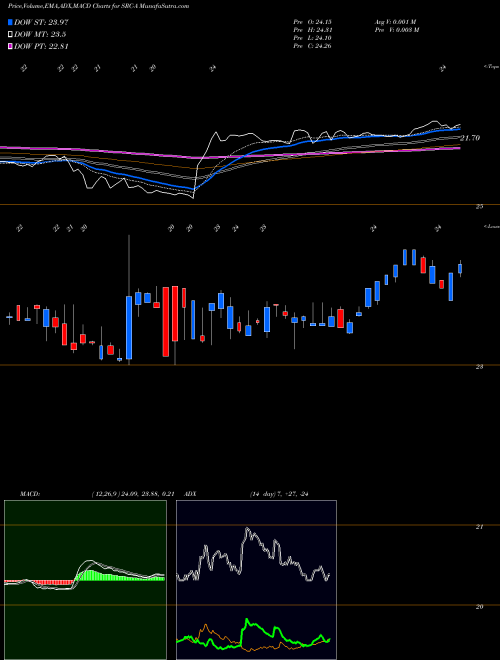Click the 'Pre H: 24.31' value

pos(313,30)
